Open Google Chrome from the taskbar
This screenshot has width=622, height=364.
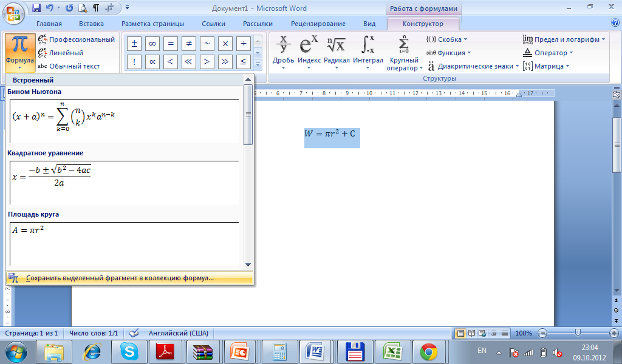coord(429,351)
